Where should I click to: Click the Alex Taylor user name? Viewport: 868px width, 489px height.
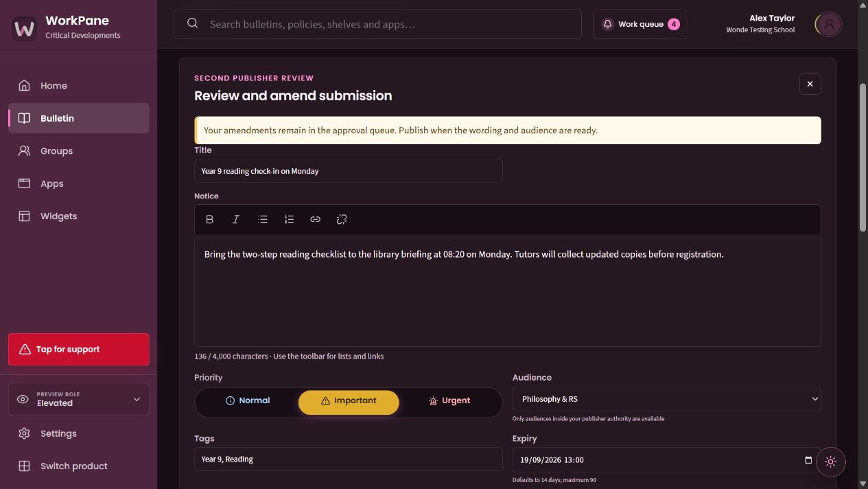(x=772, y=19)
